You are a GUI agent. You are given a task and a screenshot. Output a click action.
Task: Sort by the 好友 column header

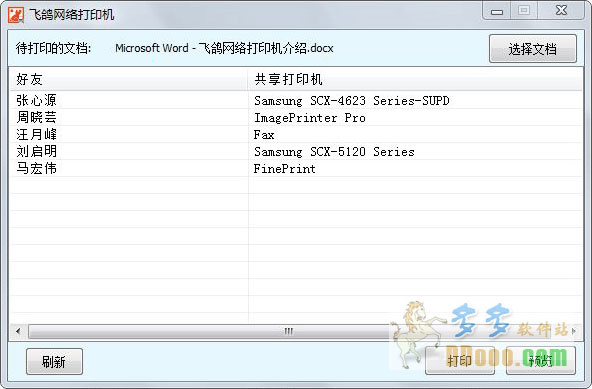[128, 79]
